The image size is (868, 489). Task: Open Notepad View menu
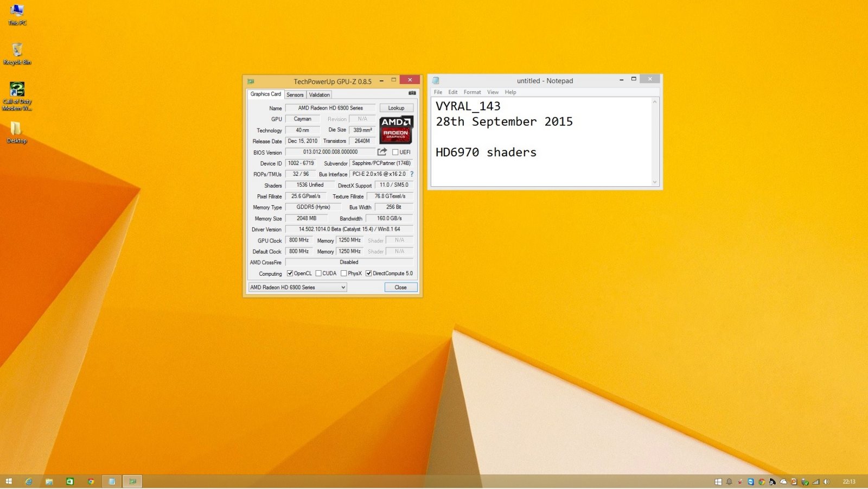pyautogui.click(x=493, y=92)
